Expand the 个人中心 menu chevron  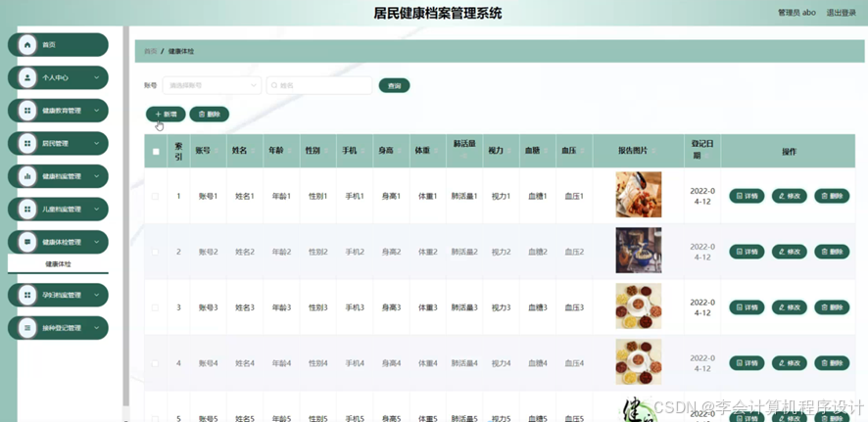[97, 78]
